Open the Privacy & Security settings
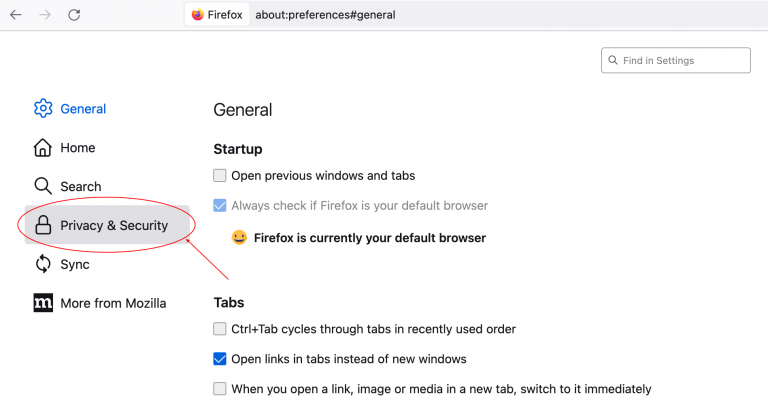 113,225
